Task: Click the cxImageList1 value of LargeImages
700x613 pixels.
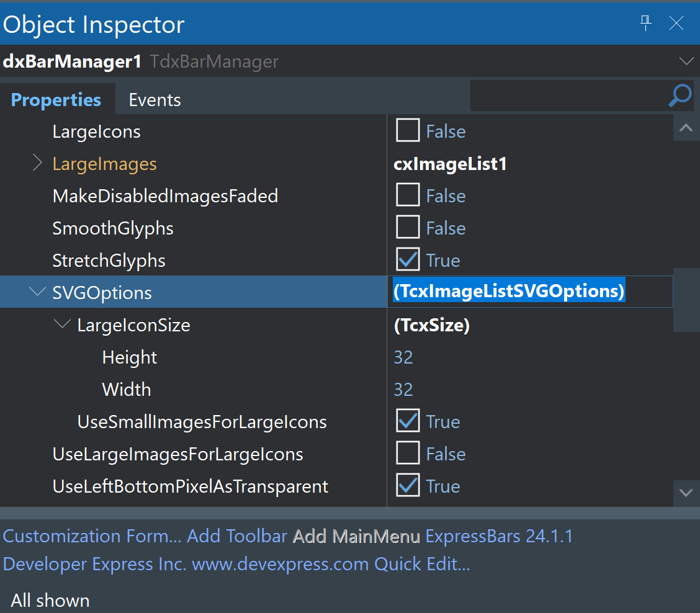Action: [x=451, y=163]
